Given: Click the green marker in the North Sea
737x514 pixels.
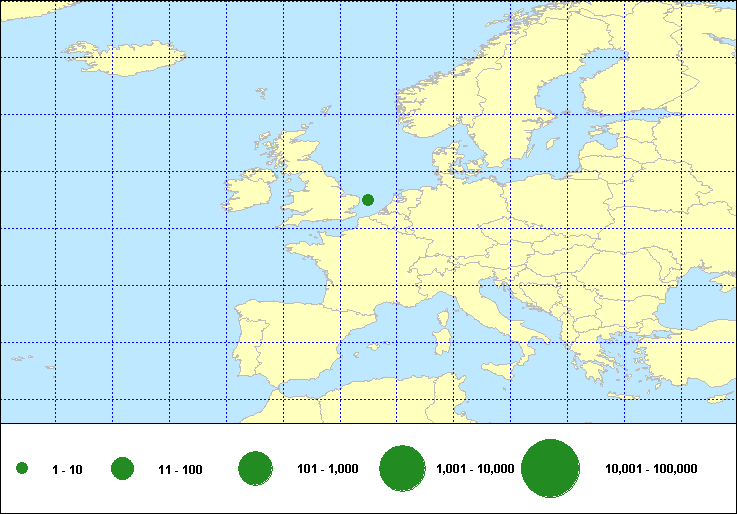Looking at the screenshot, I should tap(367, 200).
